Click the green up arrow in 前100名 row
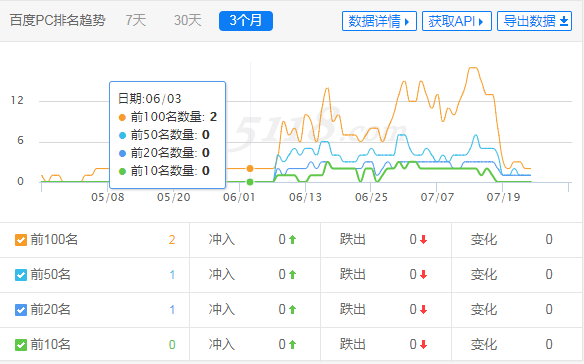This screenshot has height=364, width=584. pyautogui.click(x=292, y=240)
